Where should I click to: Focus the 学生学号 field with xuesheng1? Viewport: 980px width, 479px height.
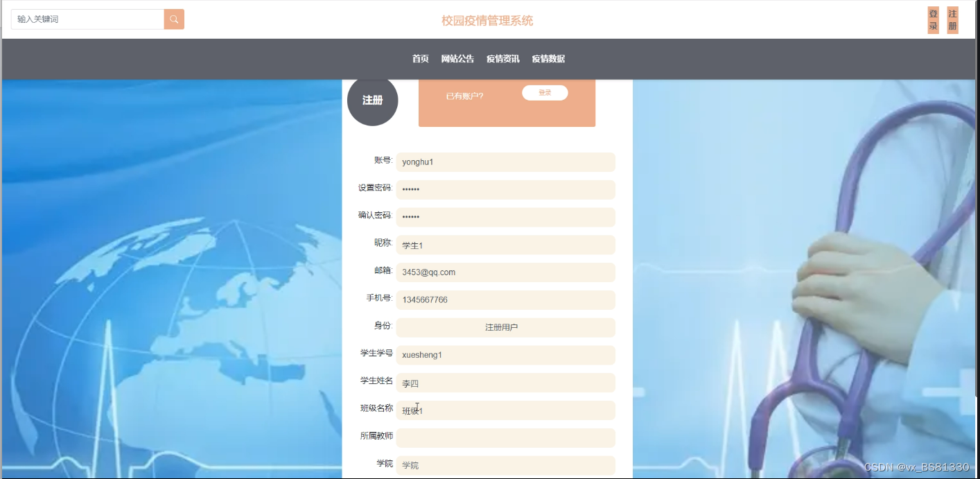click(x=506, y=355)
